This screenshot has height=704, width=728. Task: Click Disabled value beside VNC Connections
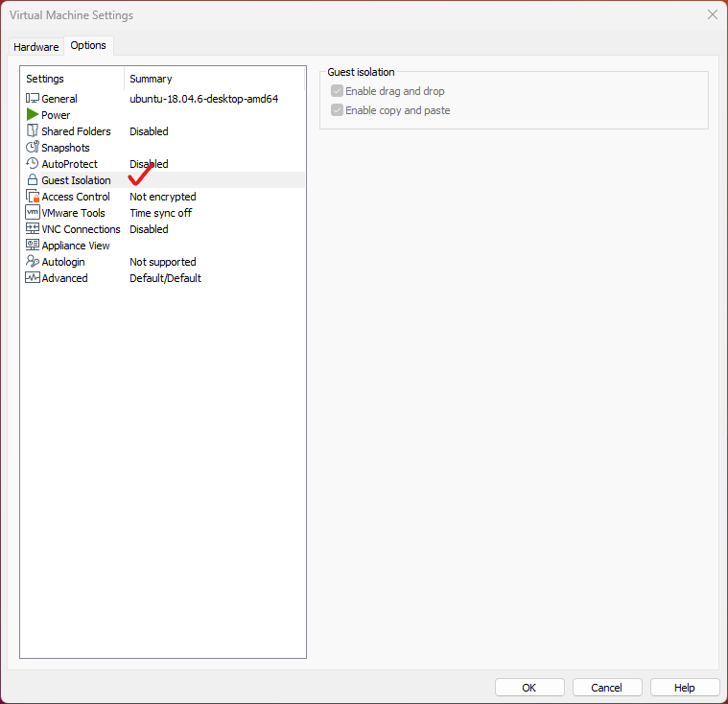(x=149, y=229)
